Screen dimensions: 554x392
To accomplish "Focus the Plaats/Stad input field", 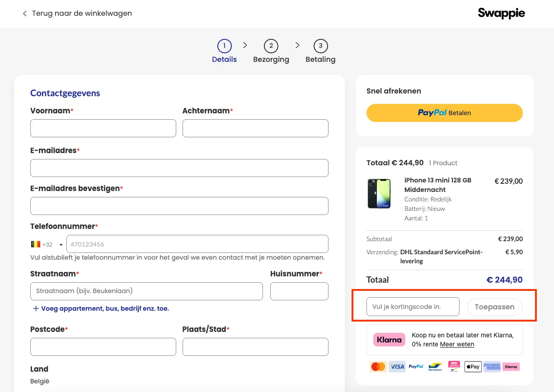I will click(x=255, y=347).
